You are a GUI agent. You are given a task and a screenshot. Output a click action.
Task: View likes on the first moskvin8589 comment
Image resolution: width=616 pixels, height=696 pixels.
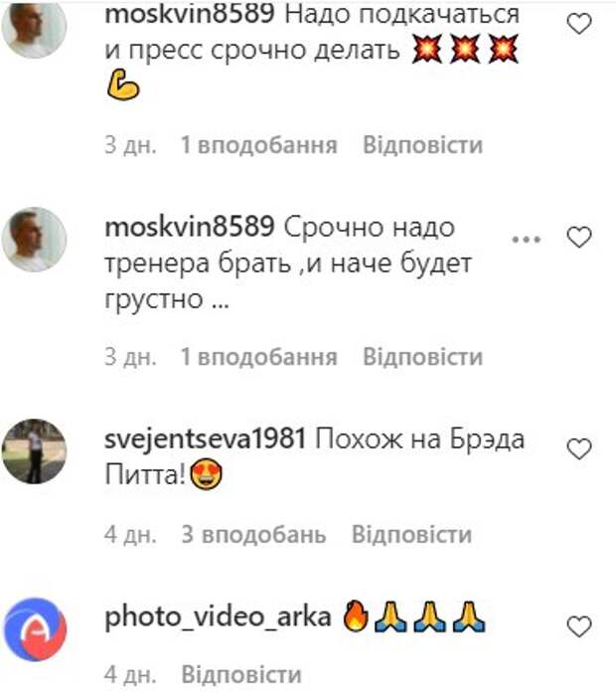tap(259, 145)
